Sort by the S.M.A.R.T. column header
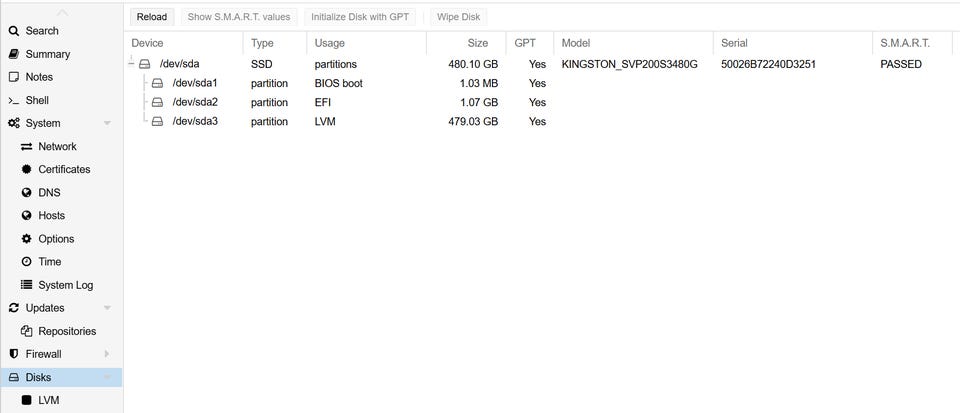The image size is (960, 413). click(912, 43)
